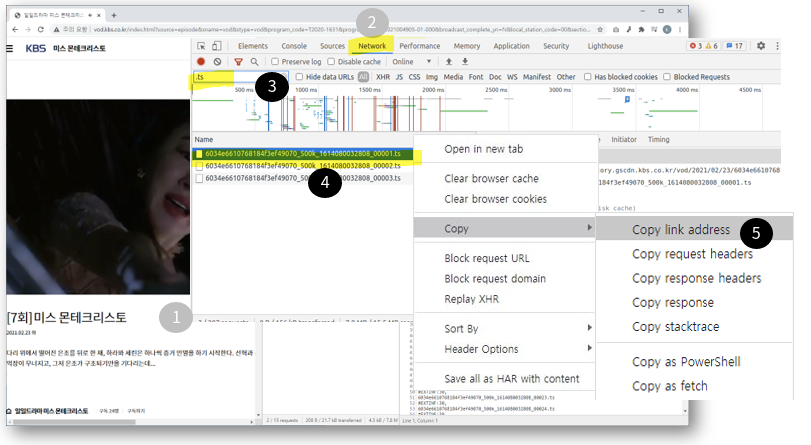Open a new browser tab
This screenshot has height=445, width=811.
pyautogui.click(x=114, y=15)
